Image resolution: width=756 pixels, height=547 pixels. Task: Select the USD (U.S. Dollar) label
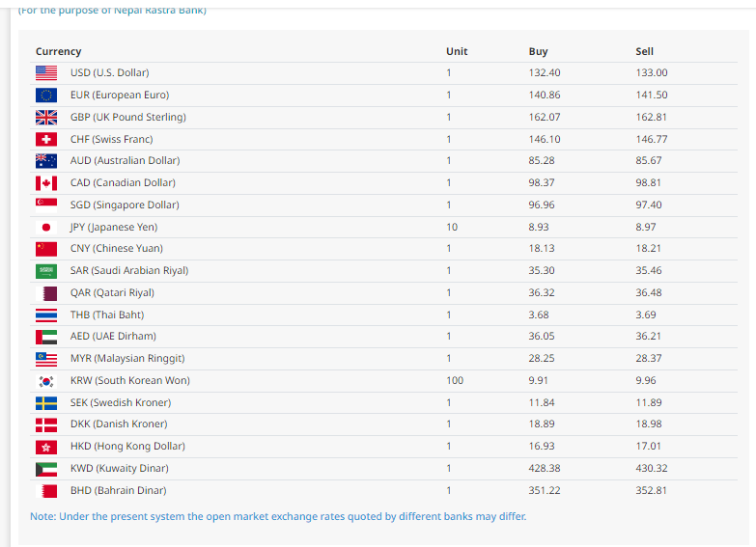coord(109,73)
